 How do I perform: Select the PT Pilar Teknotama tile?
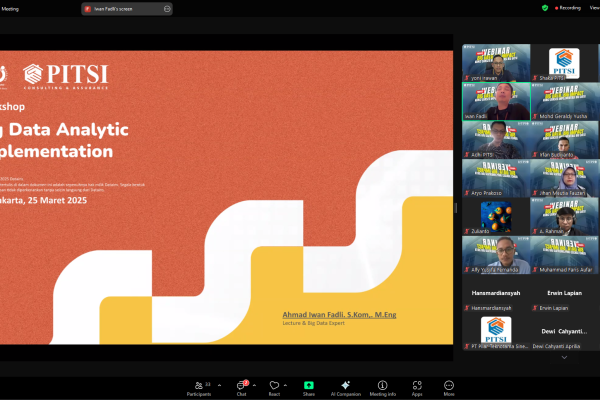(496, 331)
